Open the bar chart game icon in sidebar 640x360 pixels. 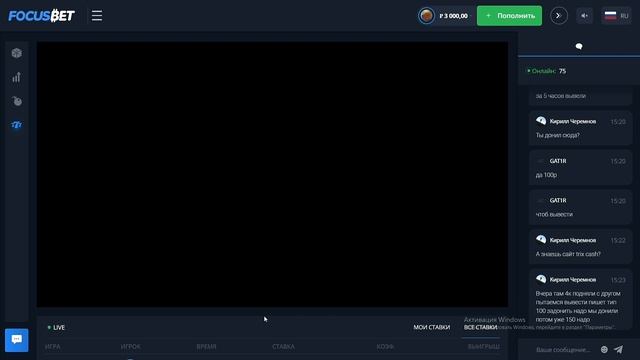tap(17, 77)
